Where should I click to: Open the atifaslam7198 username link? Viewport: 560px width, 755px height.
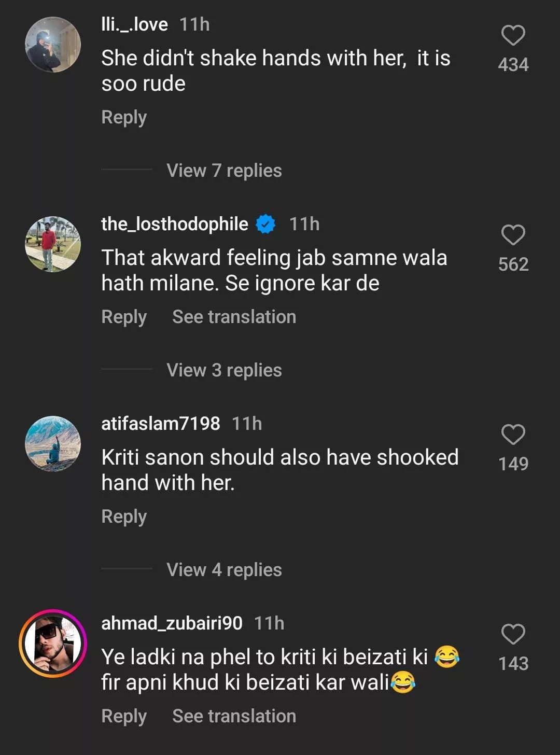coord(161,424)
